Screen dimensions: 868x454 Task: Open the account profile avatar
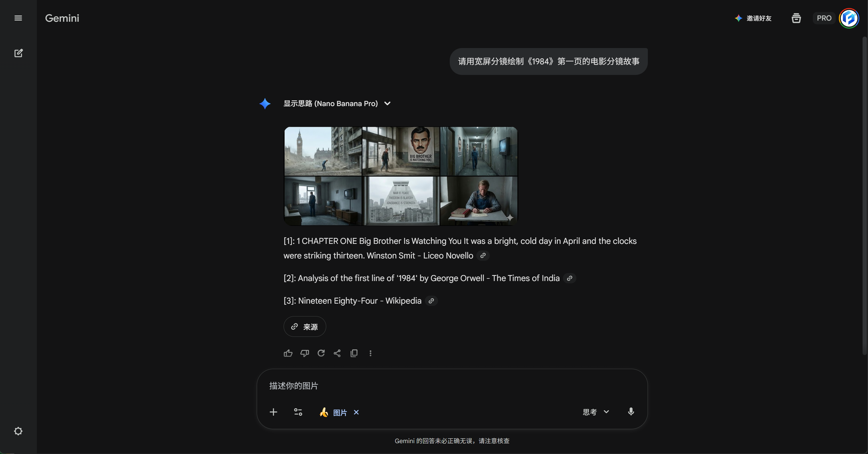click(849, 18)
